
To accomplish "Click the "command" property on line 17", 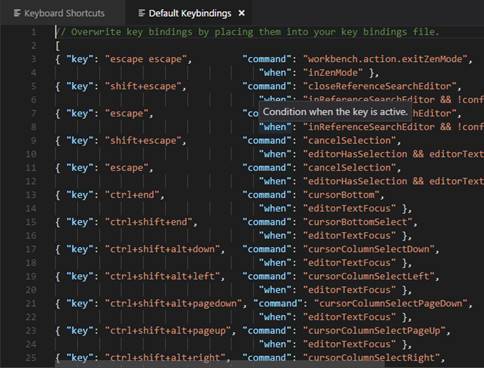I will tap(267, 249).
